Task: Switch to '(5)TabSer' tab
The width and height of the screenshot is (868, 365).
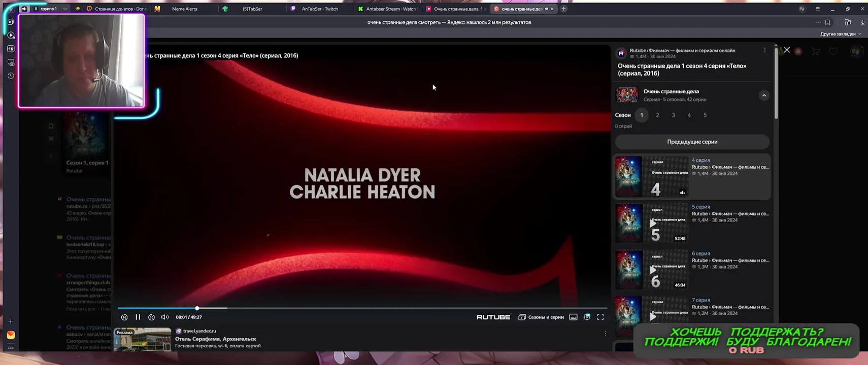Action: pyautogui.click(x=252, y=9)
